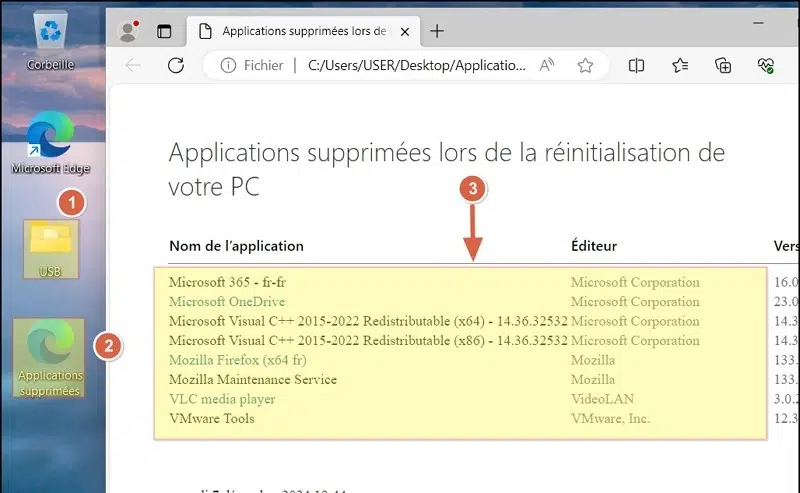This screenshot has height=493, width=800.
Task: Refresh the page
Action: [x=176, y=65]
